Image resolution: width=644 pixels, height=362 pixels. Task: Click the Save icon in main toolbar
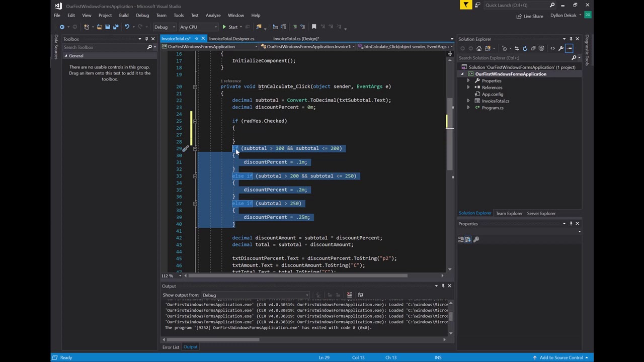coord(107,27)
